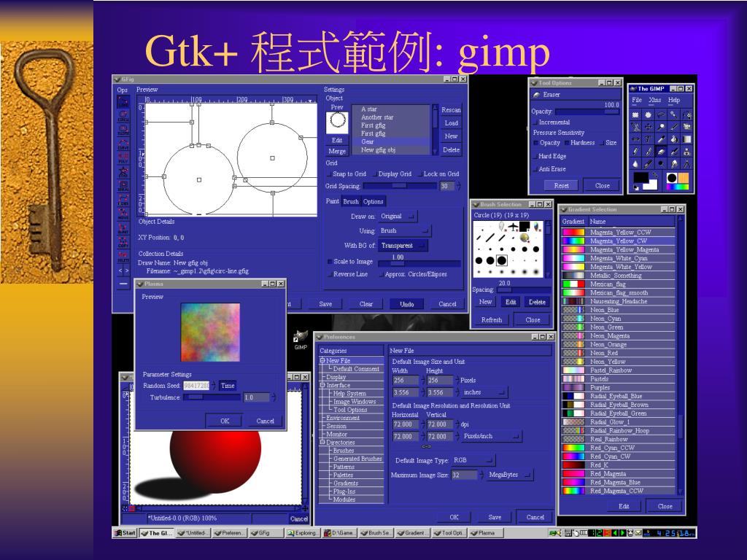
Task: Open the Draw on Original dropdown
Action: (398, 216)
